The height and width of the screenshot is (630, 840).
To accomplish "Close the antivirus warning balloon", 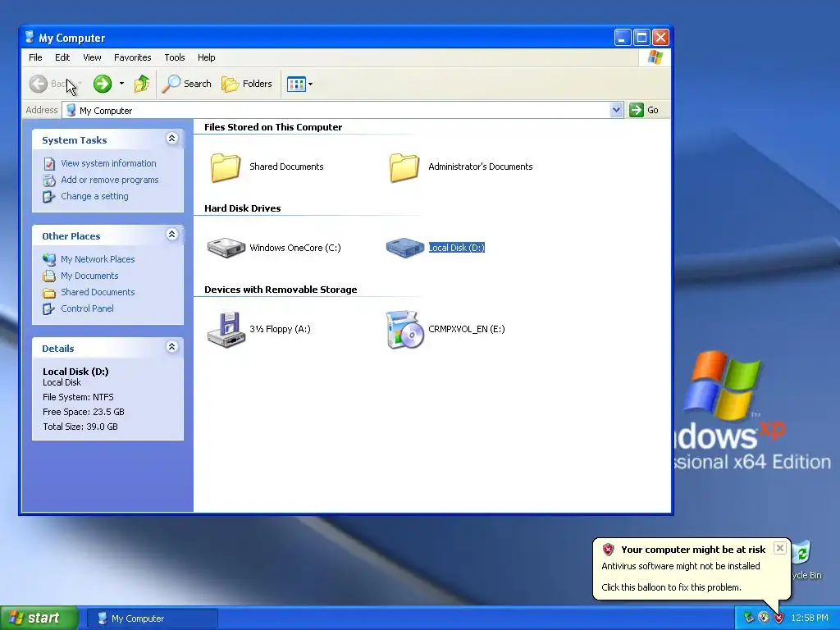I will (780, 548).
